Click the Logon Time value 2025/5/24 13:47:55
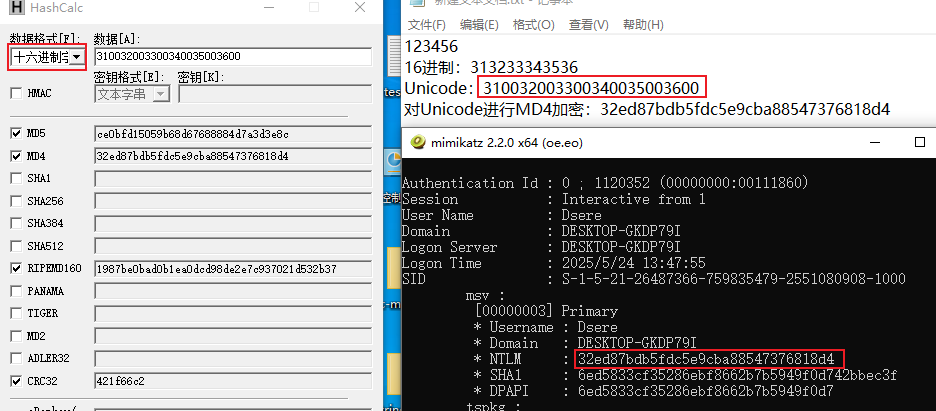This screenshot has width=936, height=411. (x=633, y=263)
